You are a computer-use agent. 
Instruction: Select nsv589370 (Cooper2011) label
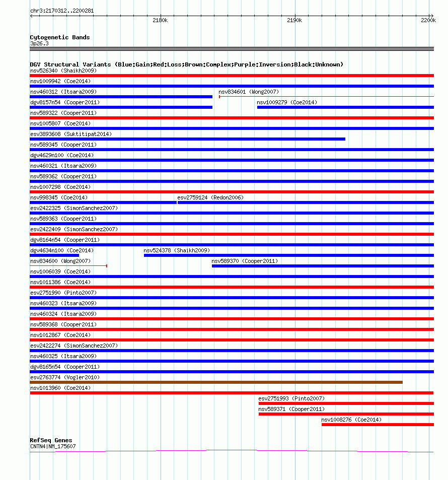click(x=245, y=261)
